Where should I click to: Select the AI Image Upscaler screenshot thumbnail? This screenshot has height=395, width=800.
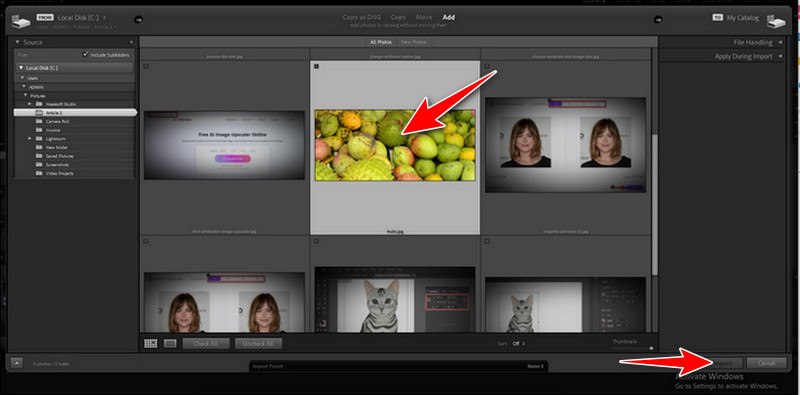point(224,145)
